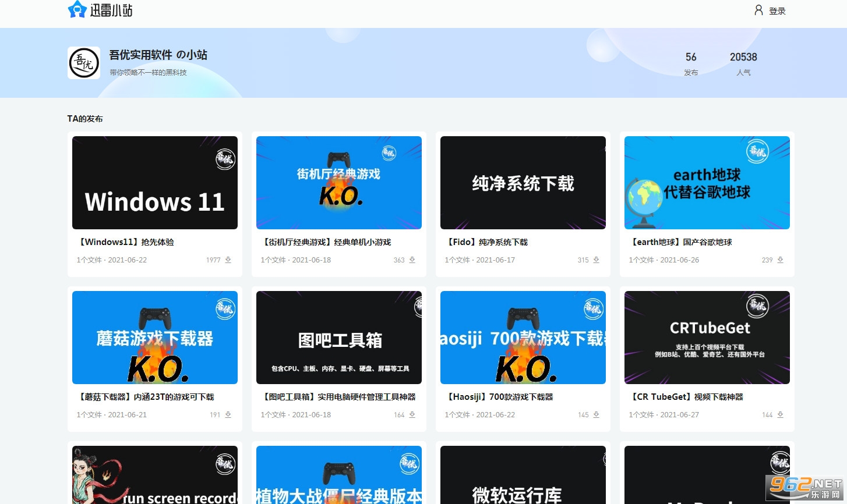Click the 239 download count

point(767,260)
